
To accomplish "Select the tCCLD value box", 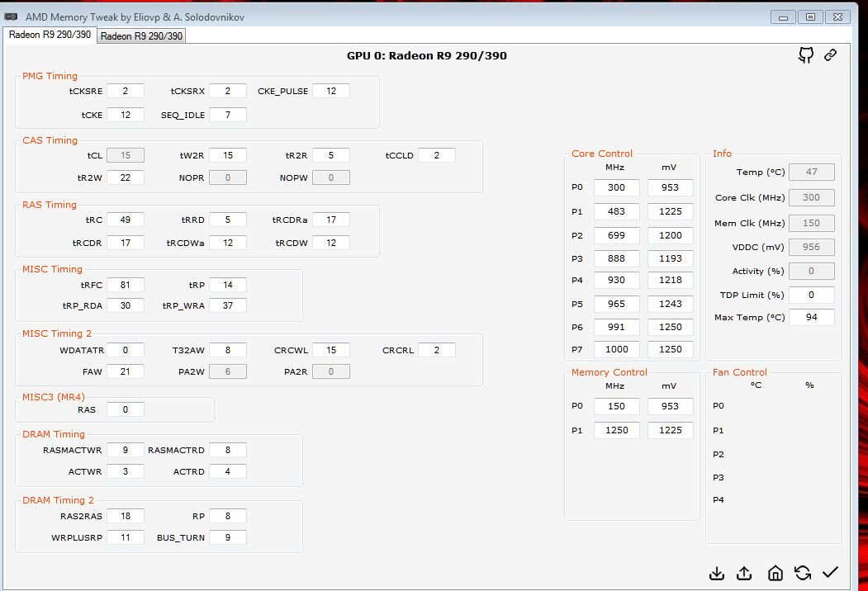I will 437,155.
